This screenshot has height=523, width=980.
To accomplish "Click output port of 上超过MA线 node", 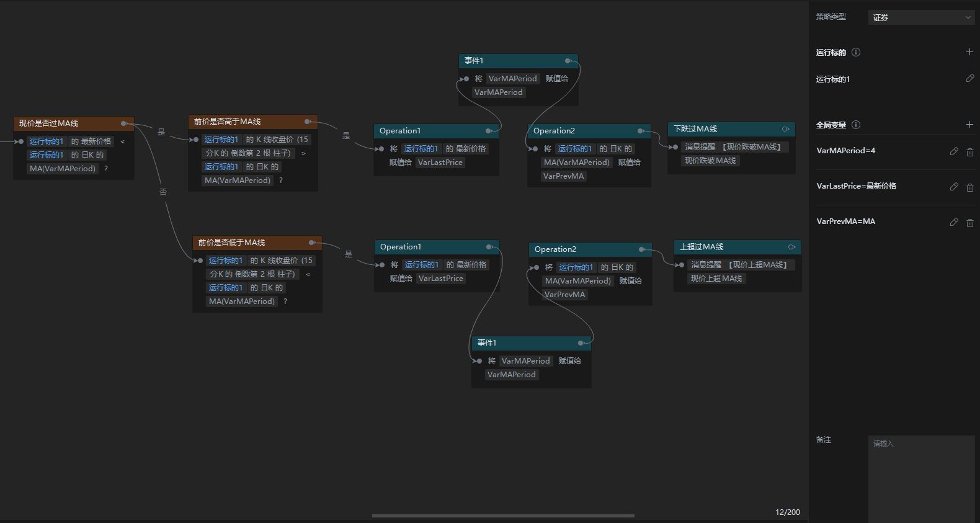I will point(791,247).
